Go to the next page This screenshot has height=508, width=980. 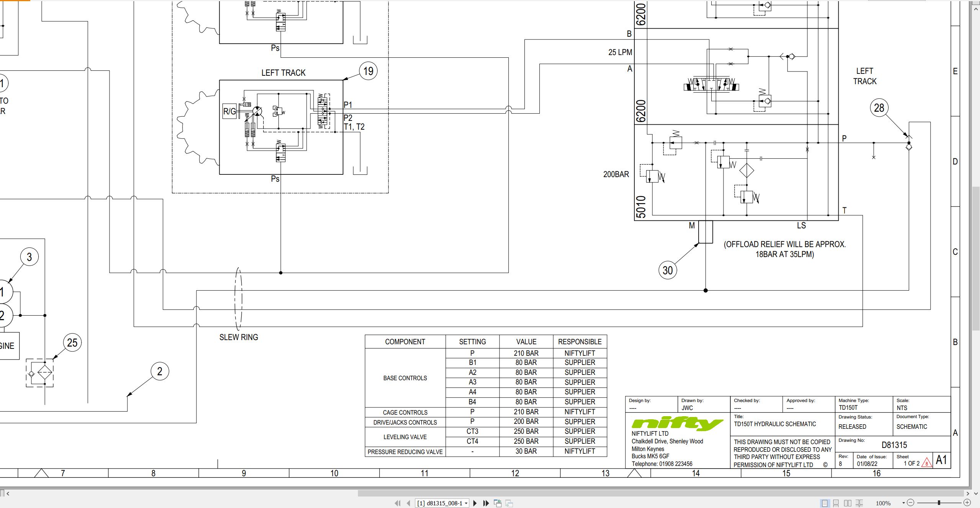[x=475, y=503]
